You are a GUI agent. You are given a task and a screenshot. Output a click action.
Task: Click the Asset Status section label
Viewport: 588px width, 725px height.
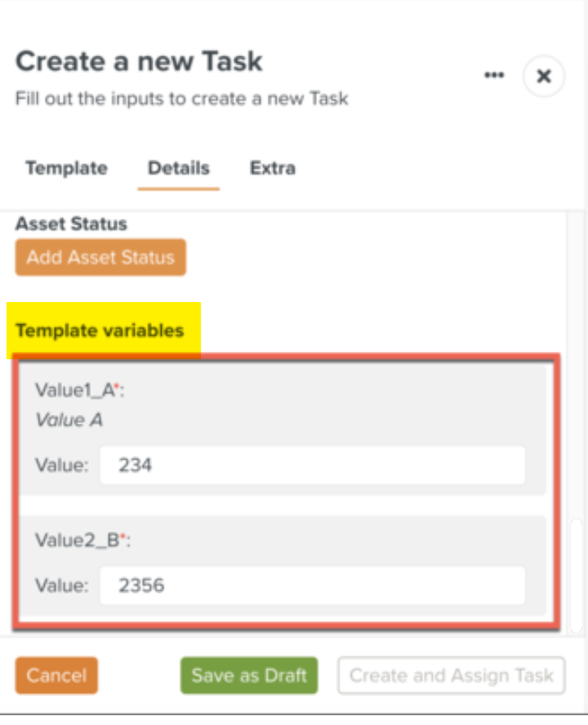(x=71, y=224)
